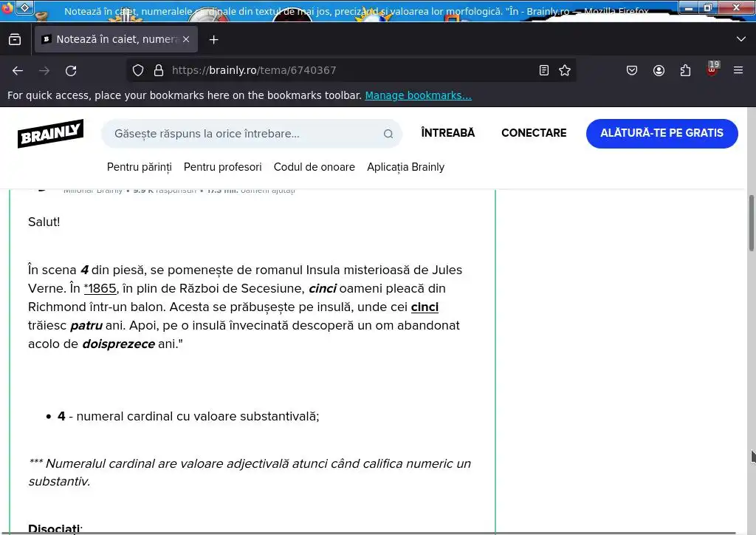Viewport: 756px width, 535px height.
Task: Restore down the Firefox window
Action: pos(708,7)
